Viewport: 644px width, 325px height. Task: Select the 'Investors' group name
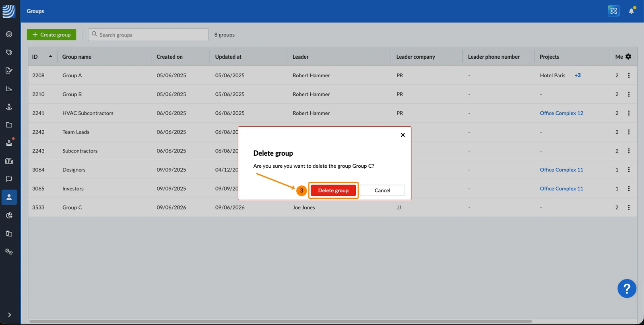tap(73, 189)
